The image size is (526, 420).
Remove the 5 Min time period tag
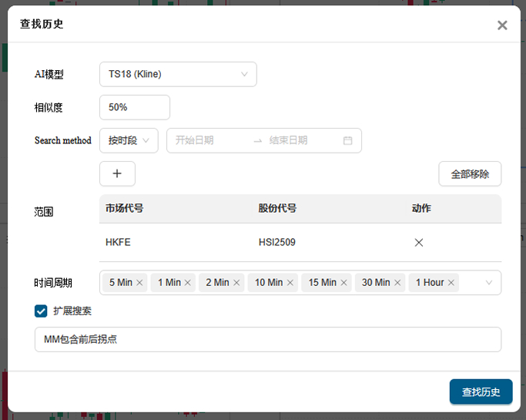coord(139,283)
